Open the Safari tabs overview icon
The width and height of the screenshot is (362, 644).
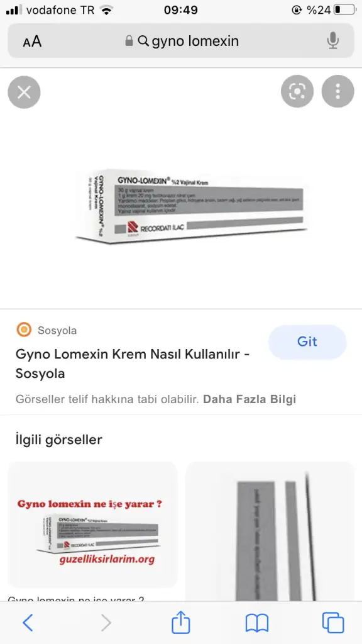point(333,623)
